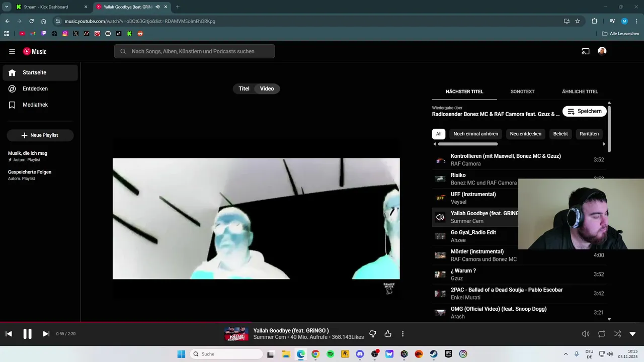Skip to previous track
The image size is (644, 362).
(9, 334)
